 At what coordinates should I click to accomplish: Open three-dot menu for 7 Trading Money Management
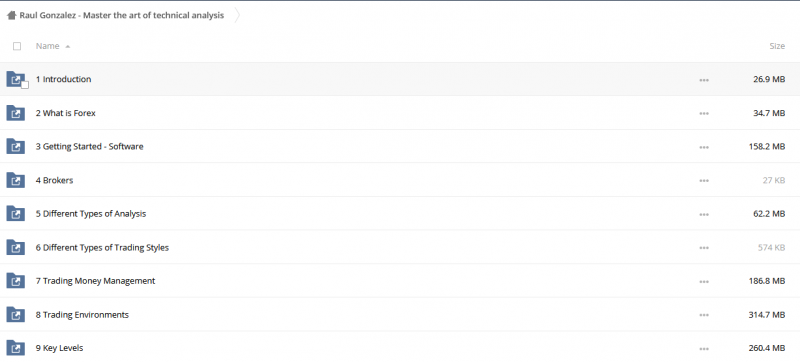pyautogui.click(x=704, y=281)
